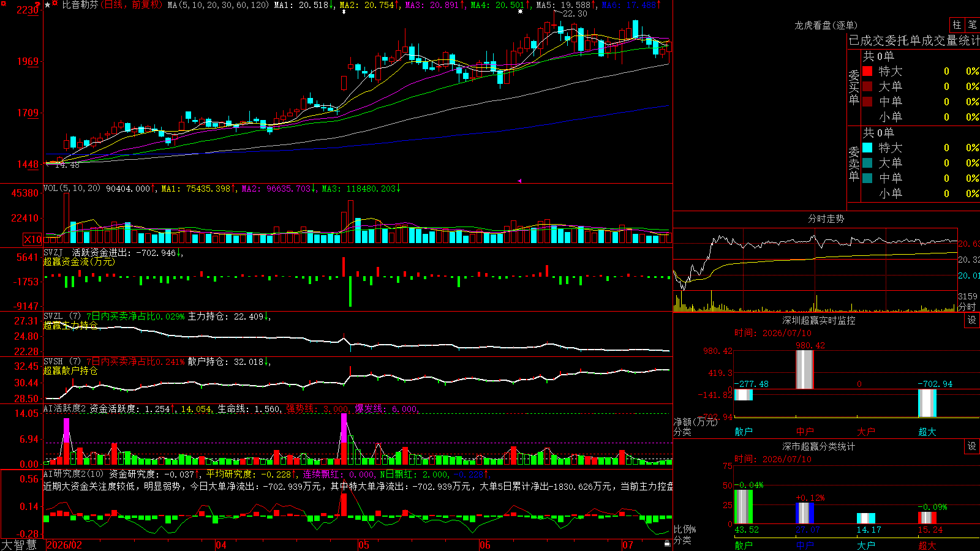Click the 深市超赢分类统计 panel title

pyautogui.click(x=819, y=446)
